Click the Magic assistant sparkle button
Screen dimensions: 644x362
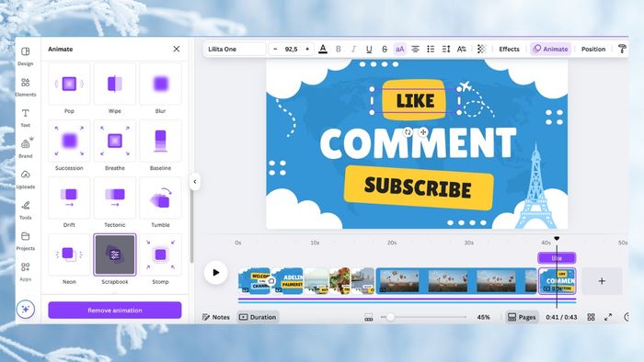click(x=26, y=309)
